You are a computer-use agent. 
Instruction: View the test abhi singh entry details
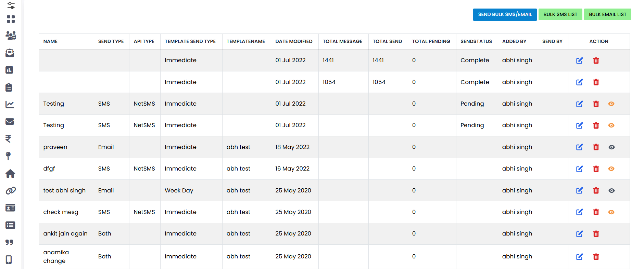click(611, 191)
